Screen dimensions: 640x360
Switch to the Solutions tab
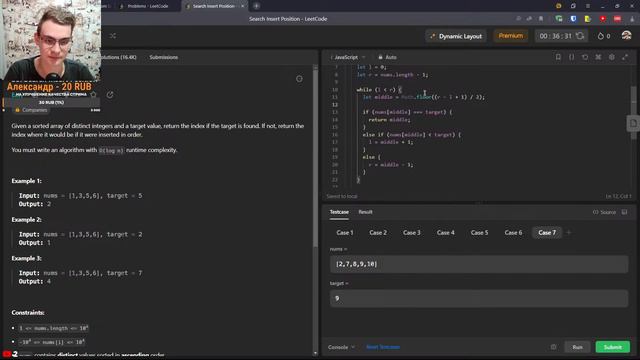coord(119,57)
